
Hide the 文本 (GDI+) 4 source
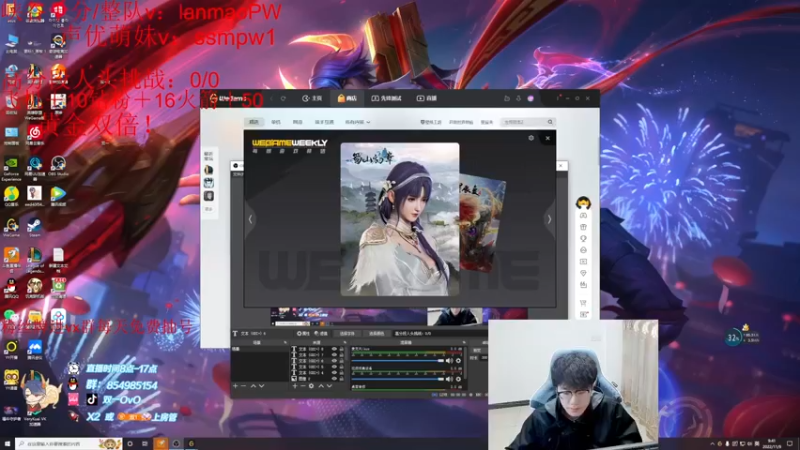click(334, 372)
